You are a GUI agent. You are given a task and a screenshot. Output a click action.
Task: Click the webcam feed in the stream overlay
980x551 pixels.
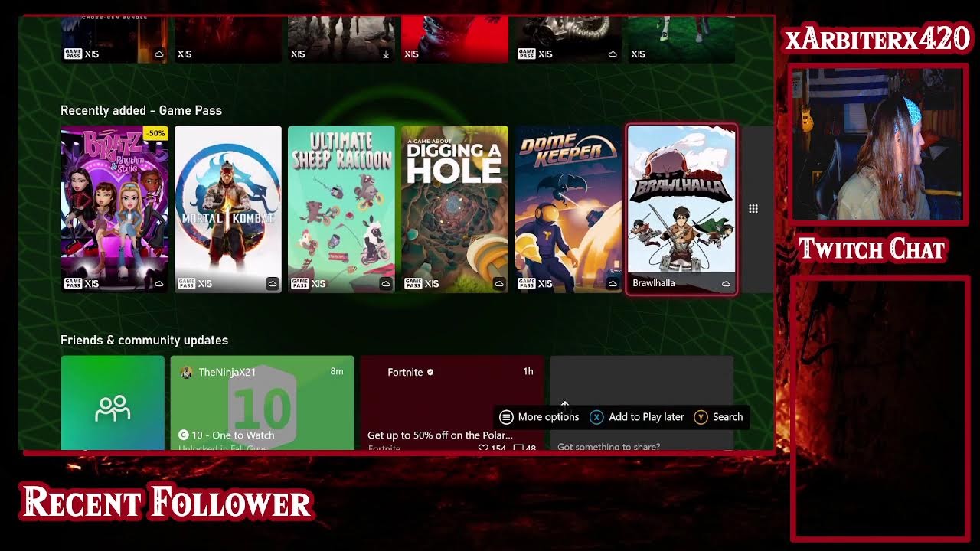click(878, 143)
